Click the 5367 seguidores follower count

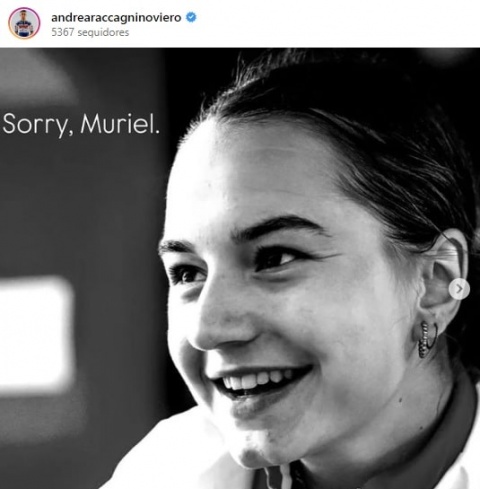tap(90, 32)
